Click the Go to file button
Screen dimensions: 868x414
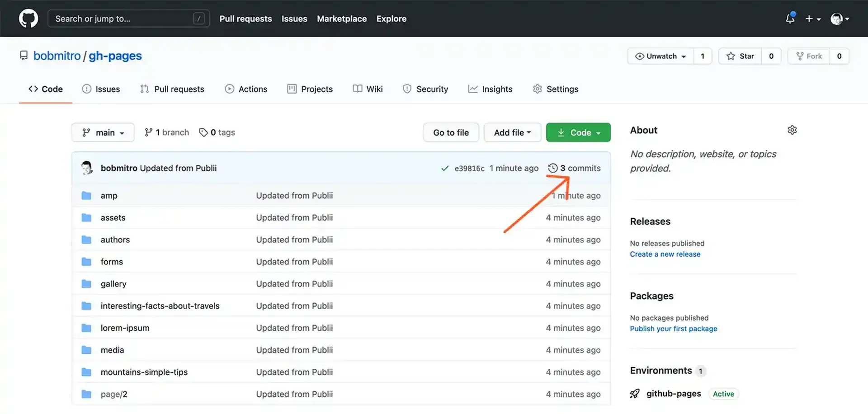(x=451, y=132)
